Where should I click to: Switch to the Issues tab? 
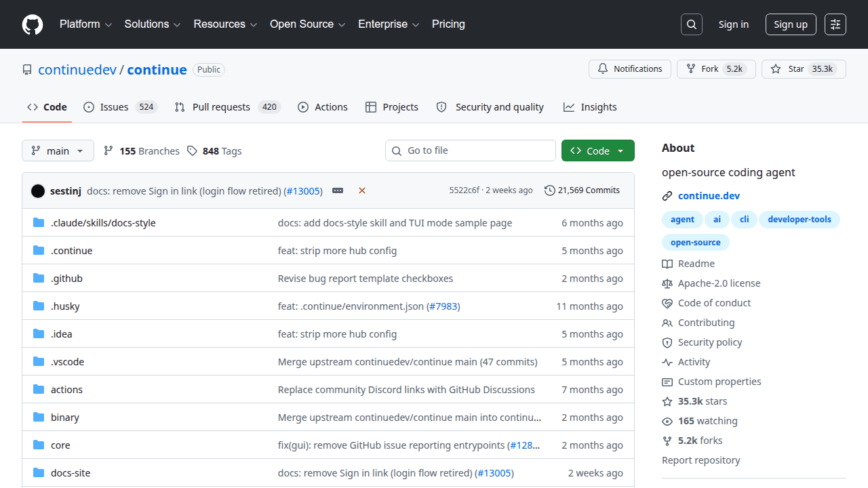click(120, 107)
